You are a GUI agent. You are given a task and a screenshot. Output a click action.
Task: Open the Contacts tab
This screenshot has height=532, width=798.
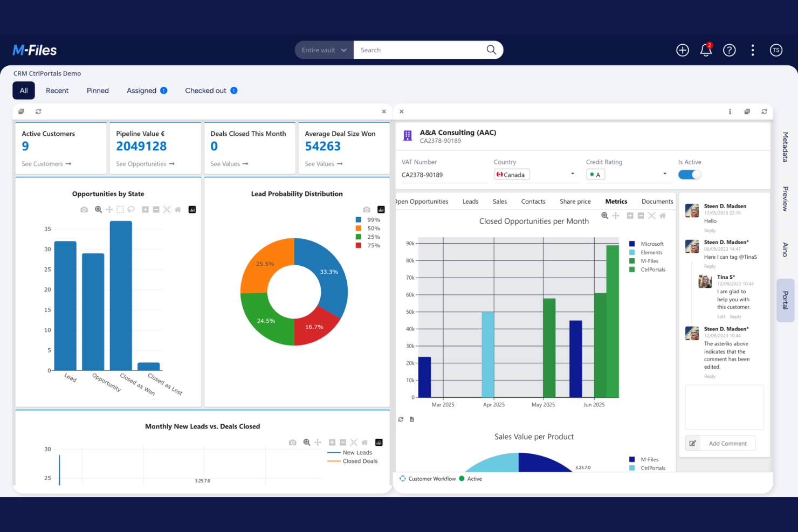533,202
